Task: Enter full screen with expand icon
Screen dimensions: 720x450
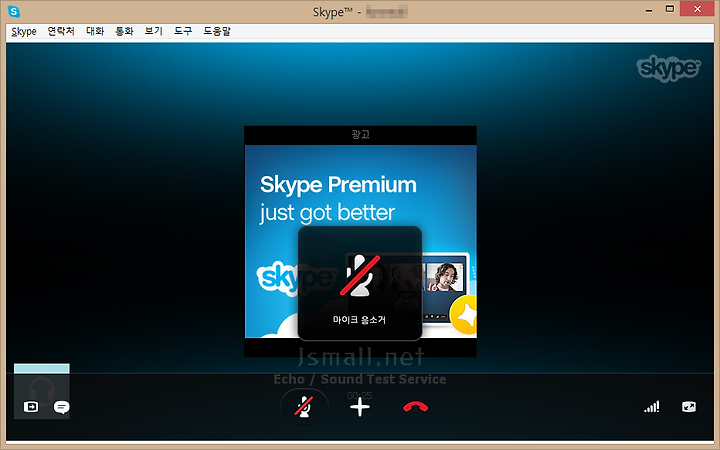Action: click(x=689, y=407)
